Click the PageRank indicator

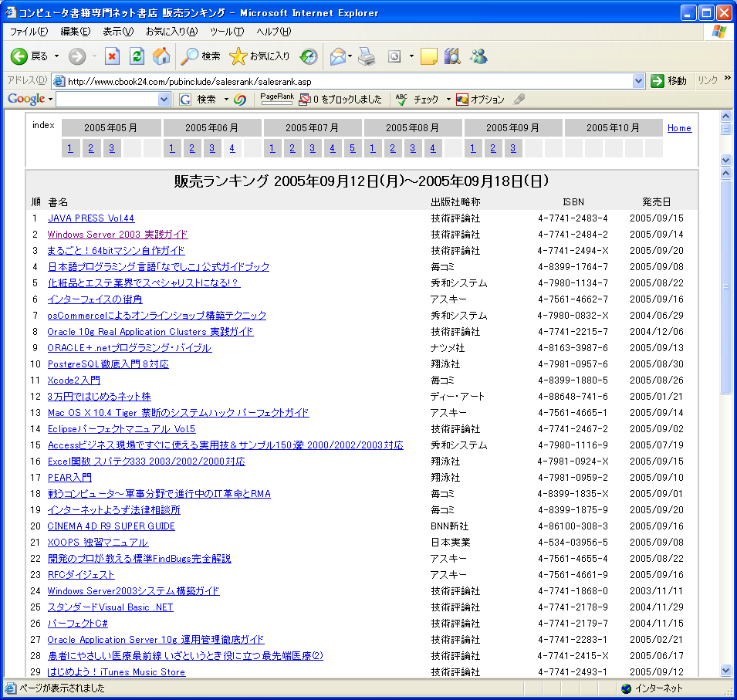[x=277, y=99]
